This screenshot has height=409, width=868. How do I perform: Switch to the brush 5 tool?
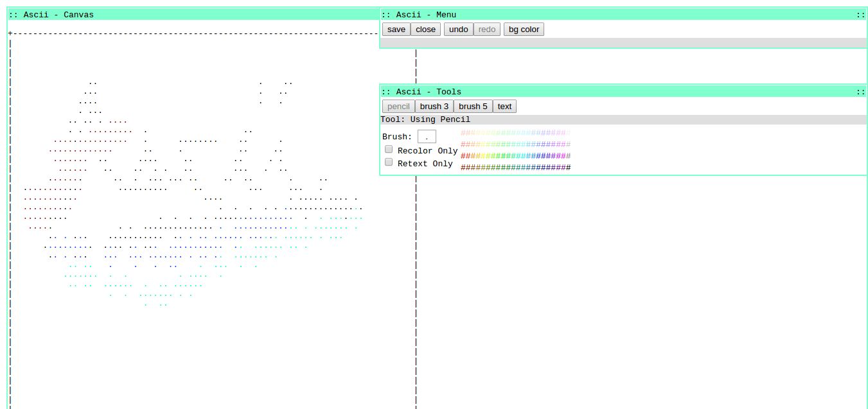[473, 106]
